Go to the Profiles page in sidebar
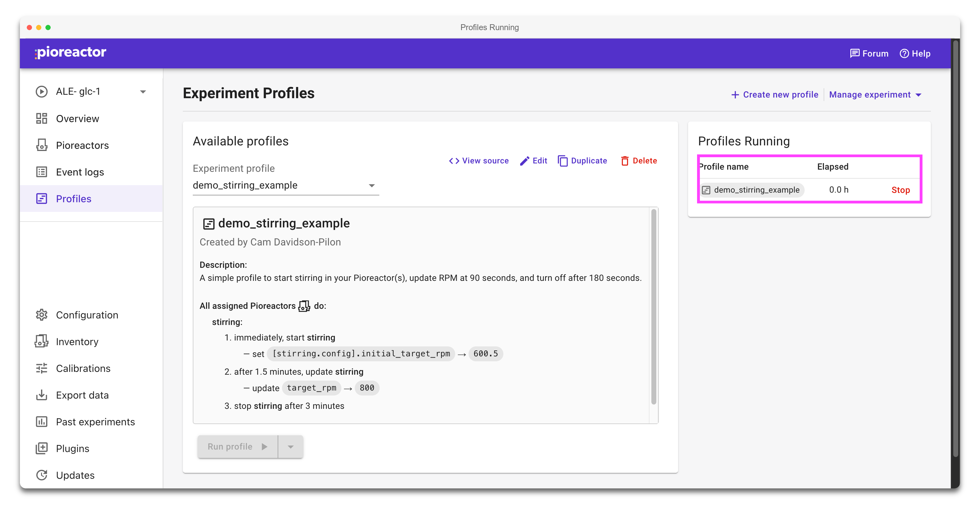Screen dimensions: 980x512 coord(73,199)
